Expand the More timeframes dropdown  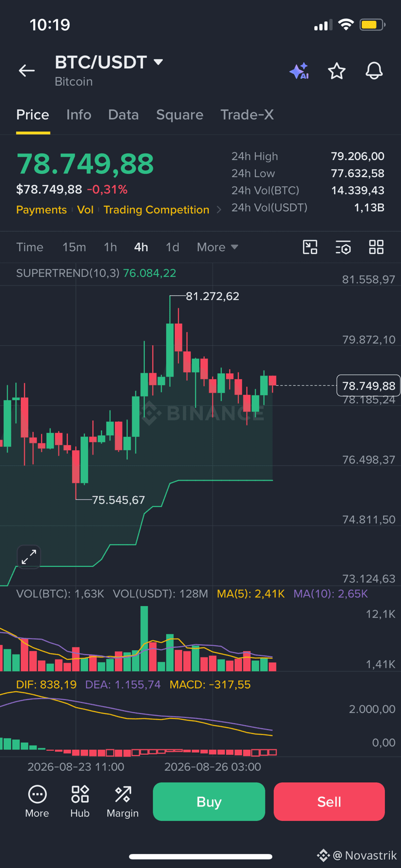(x=217, y=247)
